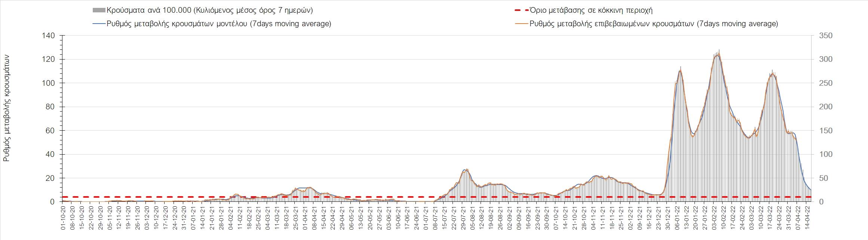Select the legend text 'Ρυθμός μεταβολής κρουσμάτων μοντέλου'
The width and height of the screenshot is (868, 240).
click(219, 24)
